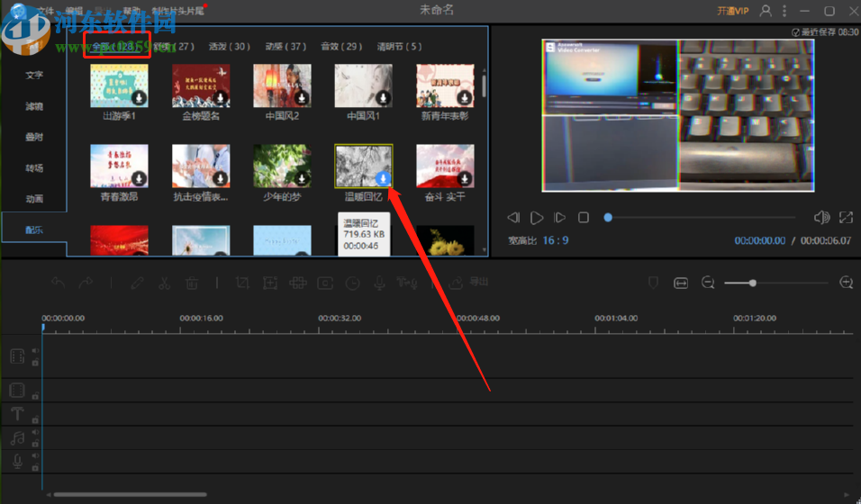Mute the music track
Screen dimensions: 861x504
pyautogui.click(x=35, y=432)
